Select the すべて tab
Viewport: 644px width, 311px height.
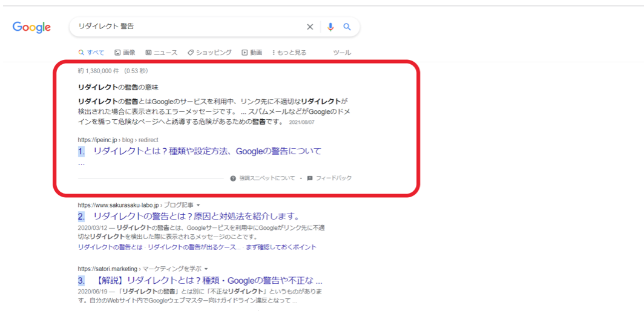point(91,53)
